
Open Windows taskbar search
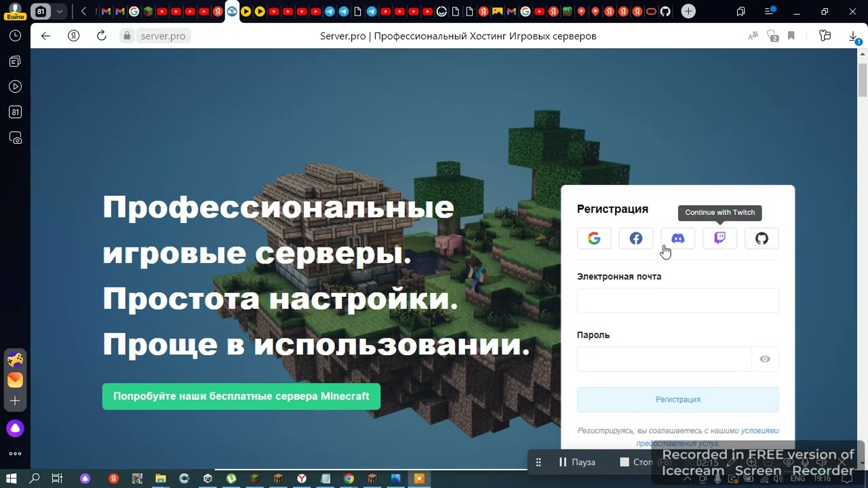coord(35,479)
